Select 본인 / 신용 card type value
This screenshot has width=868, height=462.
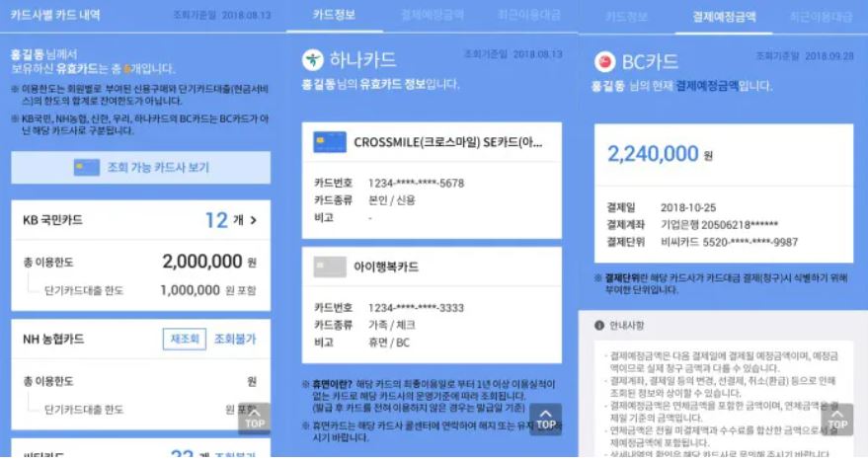(x=391, y=200)
